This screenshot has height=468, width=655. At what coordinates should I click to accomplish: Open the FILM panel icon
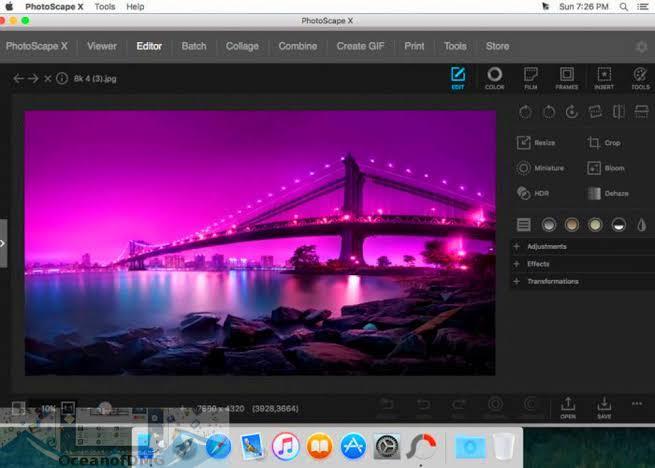pos(531,78)
